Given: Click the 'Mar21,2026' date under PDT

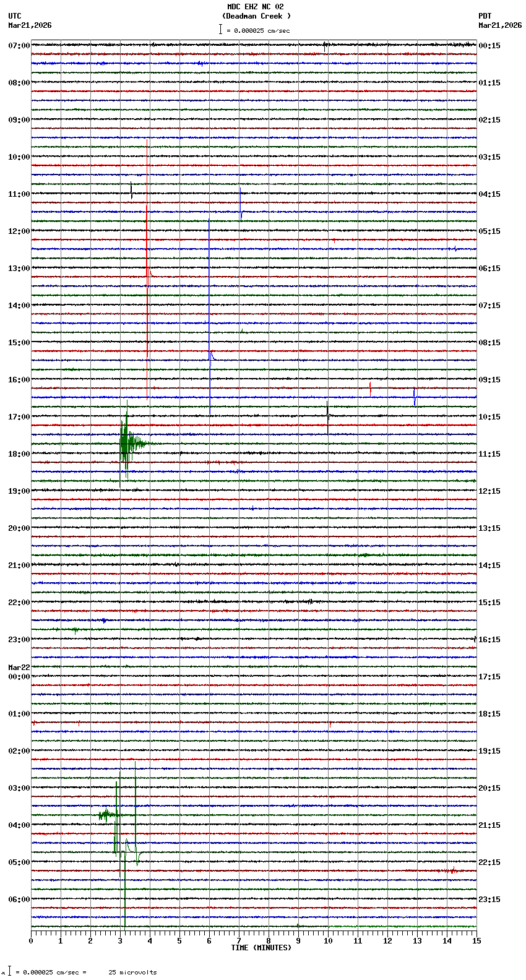Looking at the screenshot, I should tap(500, 25).
